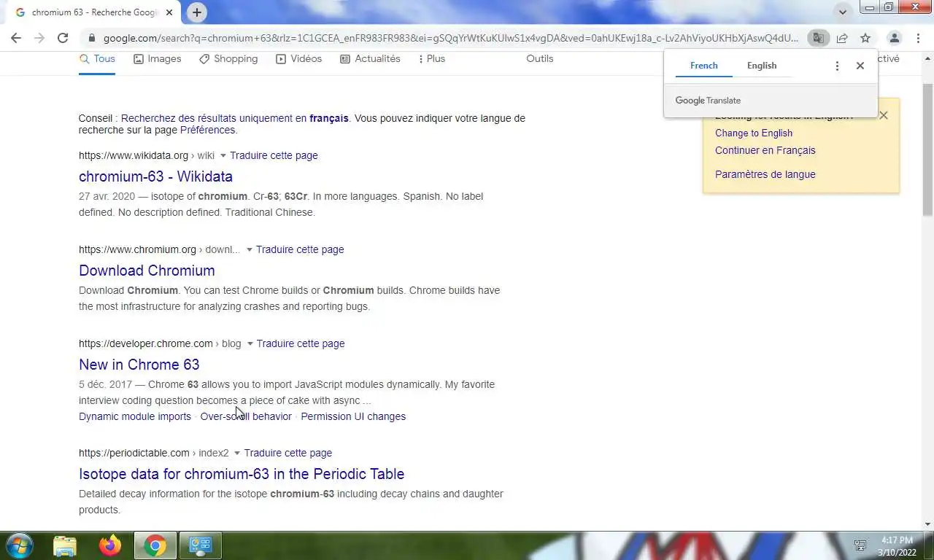Click the site lock icon in address bar
This screenshot has width=934, height=560.
[91, 38]
